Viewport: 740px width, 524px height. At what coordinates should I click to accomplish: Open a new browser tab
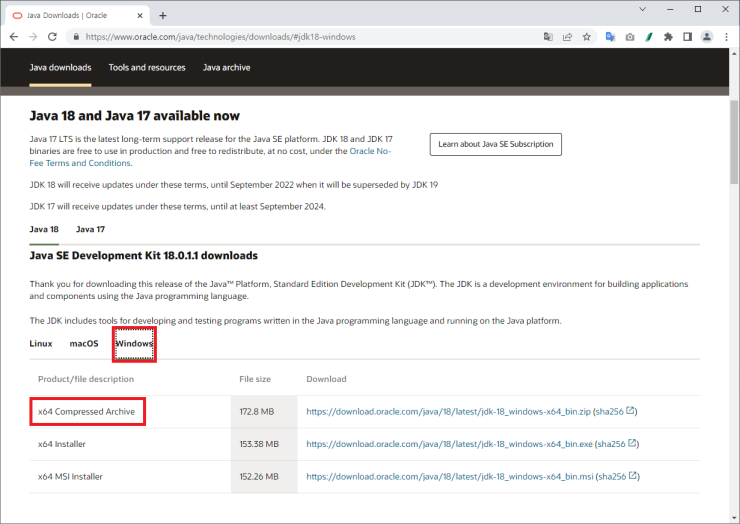[163, 15]
